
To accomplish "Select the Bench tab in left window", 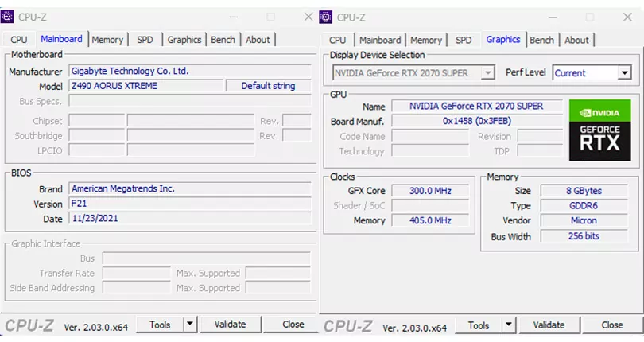I will [x=223, y=40].
